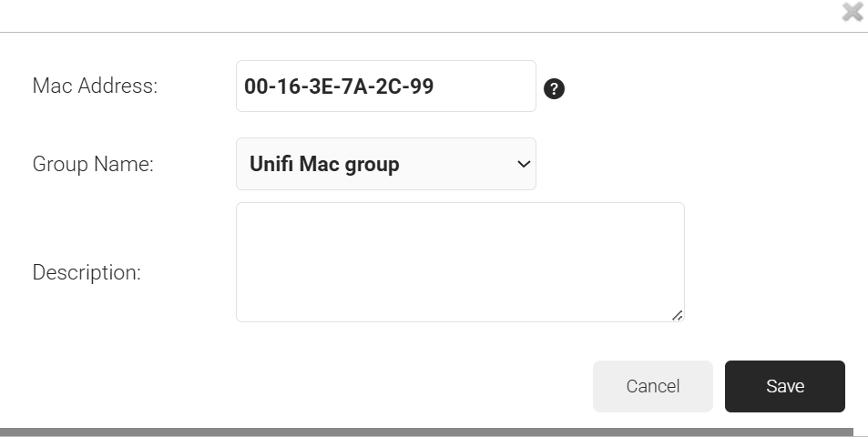
Task: Click the textarea resize handle
Action: [x=677, y=314]
